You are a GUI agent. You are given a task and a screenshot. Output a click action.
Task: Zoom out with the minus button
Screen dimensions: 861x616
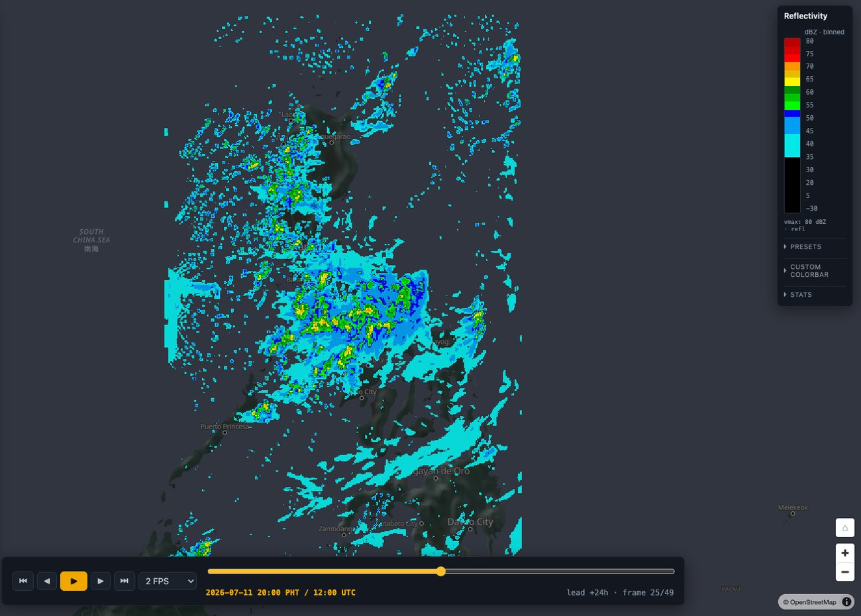(845, 572)
